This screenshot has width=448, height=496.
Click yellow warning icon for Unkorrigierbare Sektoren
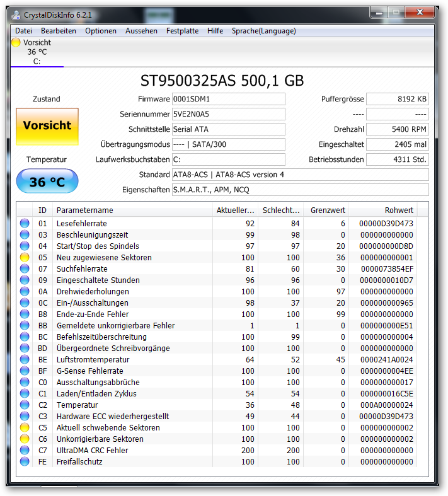click(25, 439)
